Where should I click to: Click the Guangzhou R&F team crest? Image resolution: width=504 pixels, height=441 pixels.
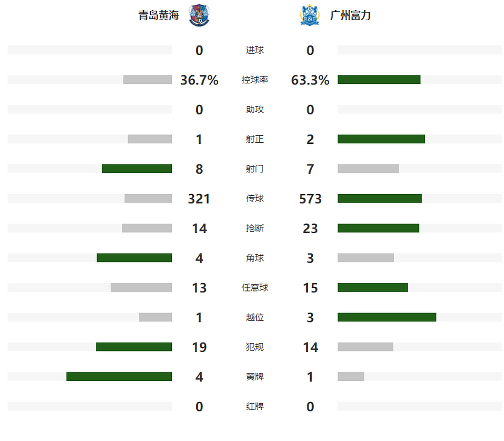(309, 15)
